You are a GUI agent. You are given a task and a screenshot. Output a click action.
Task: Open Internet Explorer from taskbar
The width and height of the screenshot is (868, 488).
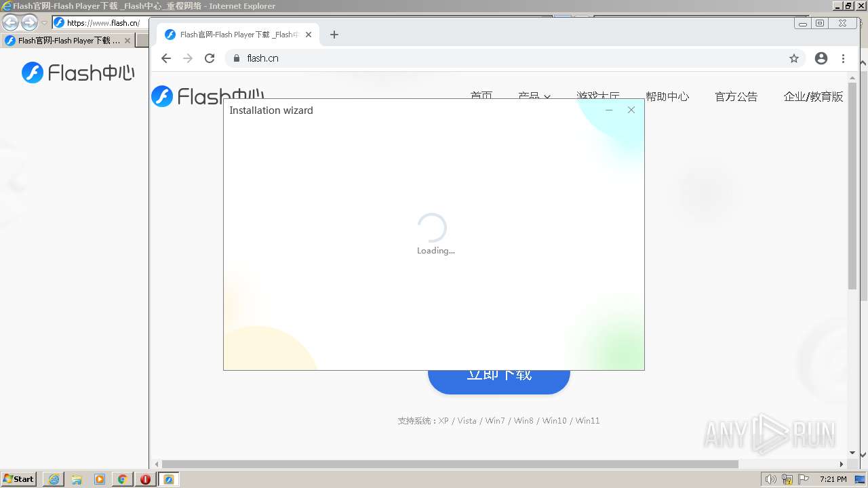54,479
